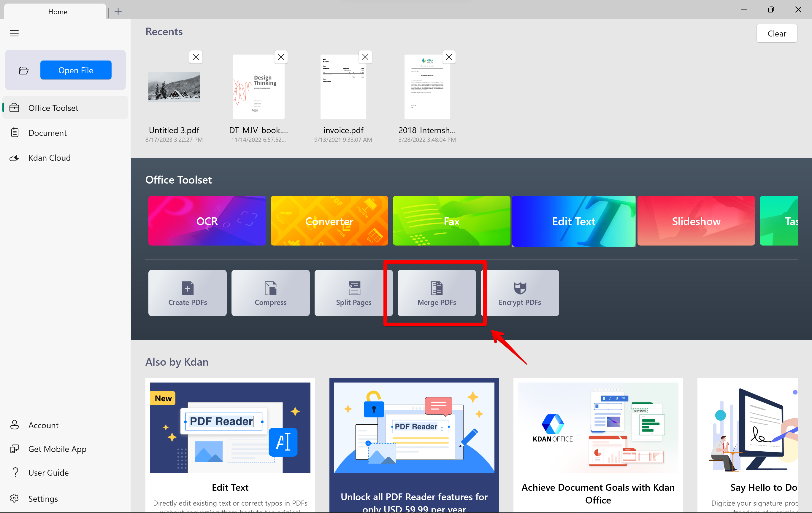Open Untitled 3.pdf thumbnail
The height and width of the screenshot is (513, 812).
click(x=174, y=87)
